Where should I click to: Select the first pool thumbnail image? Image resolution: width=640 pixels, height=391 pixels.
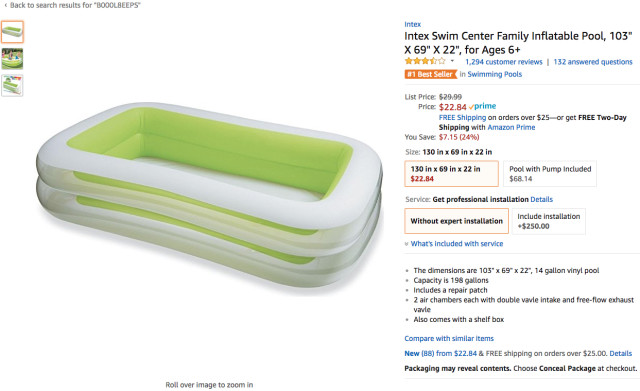click(12, 32)
